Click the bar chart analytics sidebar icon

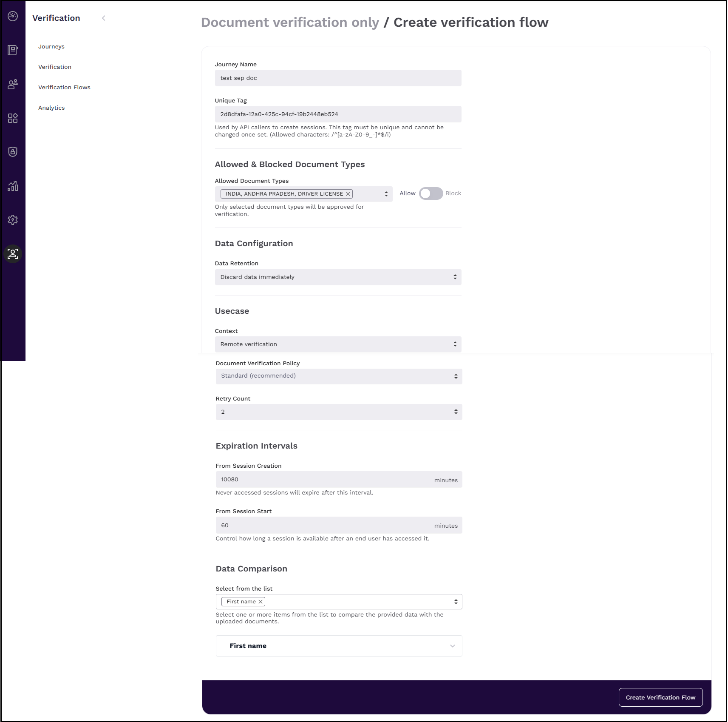(x=13, y=186)
